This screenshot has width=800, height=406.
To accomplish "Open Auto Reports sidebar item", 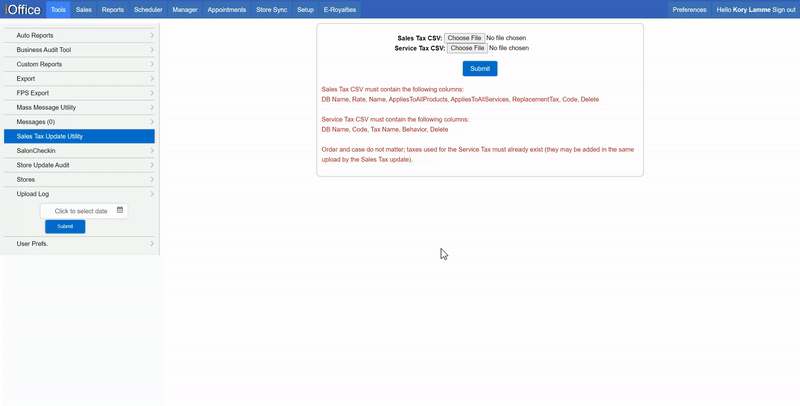I will coord(79,35).
